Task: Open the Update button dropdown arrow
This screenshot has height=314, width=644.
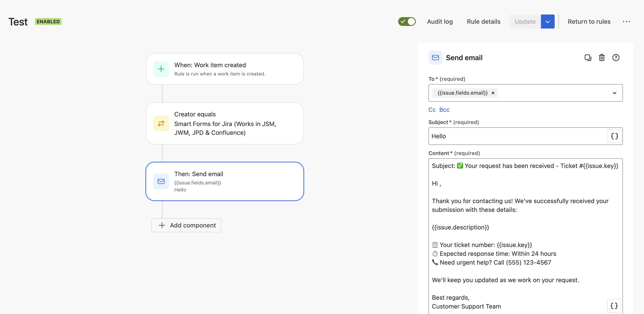Action: [547, 22]
